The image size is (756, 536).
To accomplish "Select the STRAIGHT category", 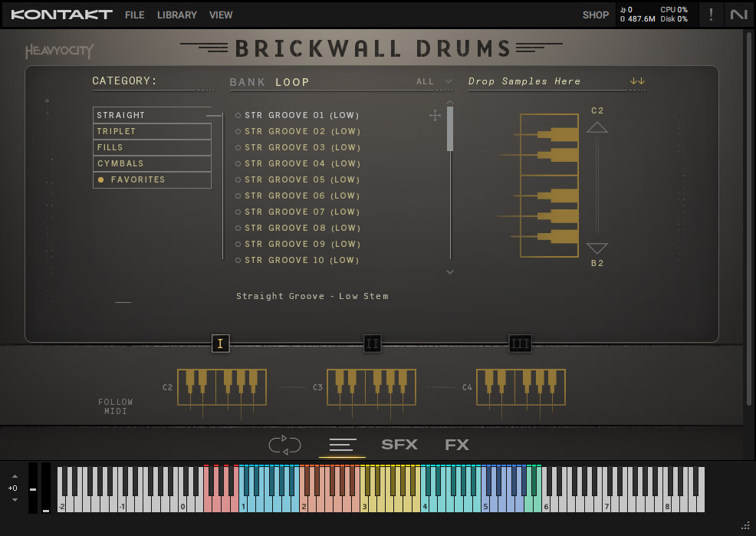I will (x=152, y=115).
